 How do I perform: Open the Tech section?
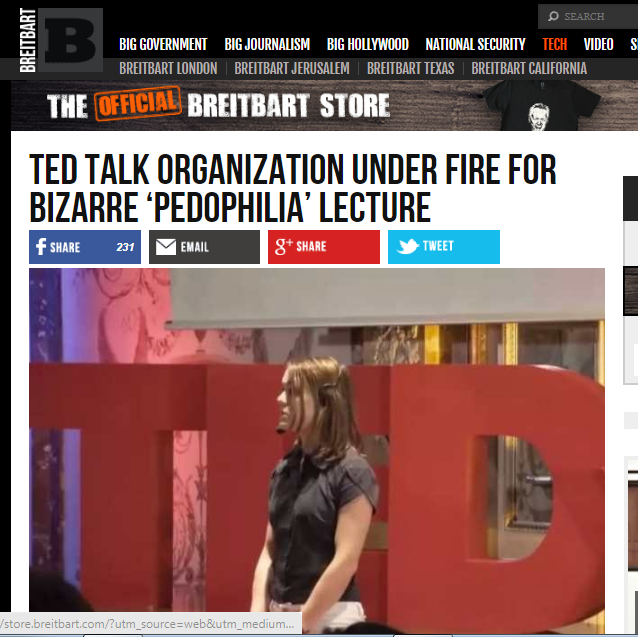click(555, 44)
